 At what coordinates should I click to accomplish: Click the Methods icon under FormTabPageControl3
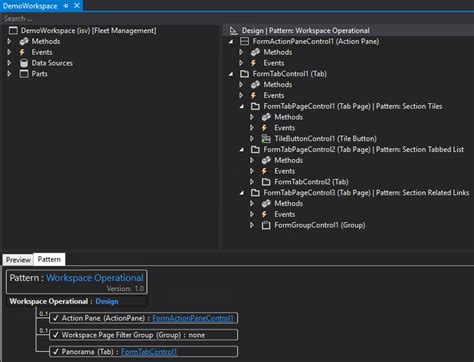coord(266,203)
